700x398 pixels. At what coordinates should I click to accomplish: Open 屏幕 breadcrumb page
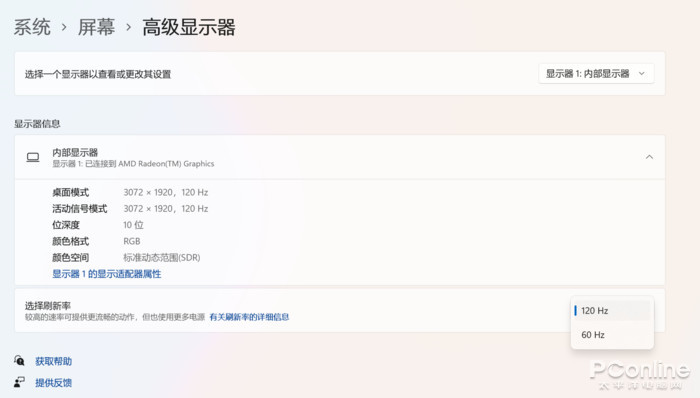[x=96, y=27]
